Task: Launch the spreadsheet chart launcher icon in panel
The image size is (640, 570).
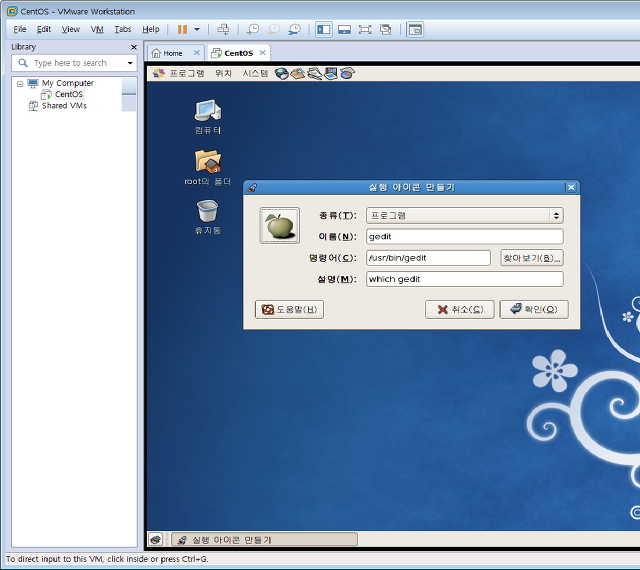Action: pos(347,73)
